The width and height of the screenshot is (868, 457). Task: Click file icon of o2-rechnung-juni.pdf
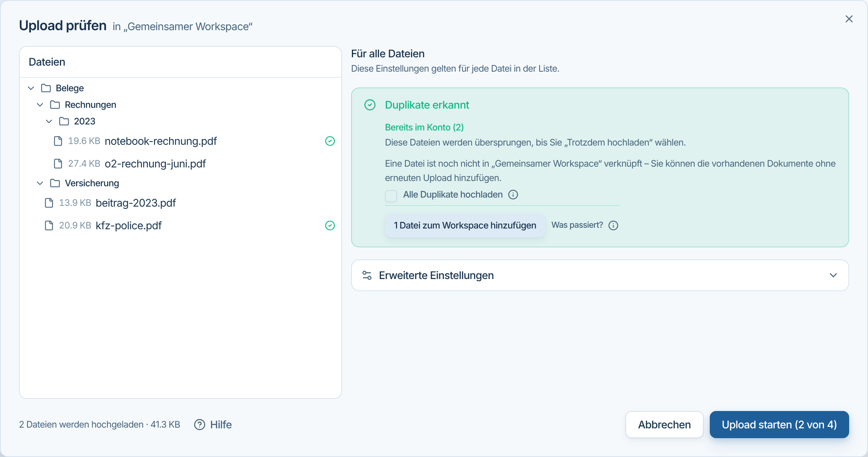(58, 164)
